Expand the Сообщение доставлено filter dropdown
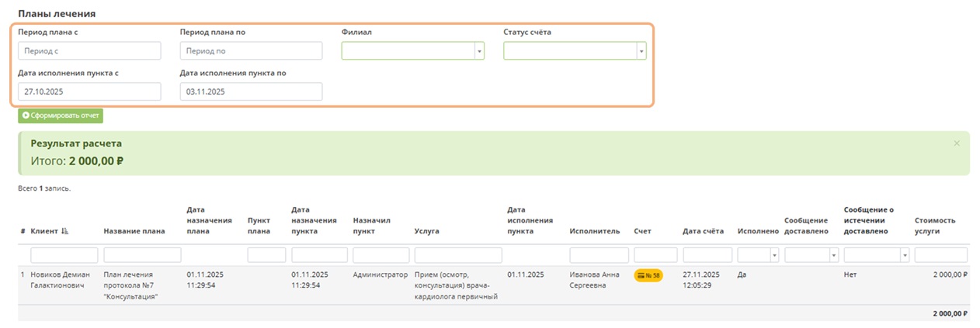The width and height of the screenshot is (980, 328). [x=811, y=255]
